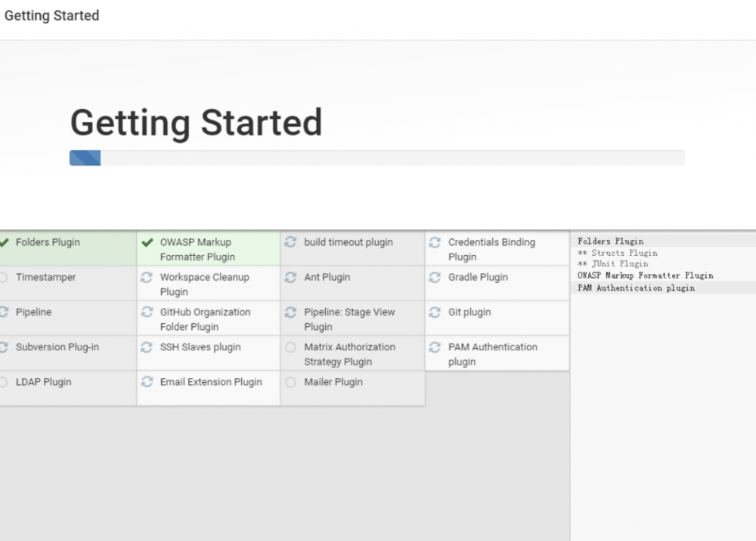Click the refresh icon next to Ant Plugin
This screenshot has width=756, height=541.
290,278
